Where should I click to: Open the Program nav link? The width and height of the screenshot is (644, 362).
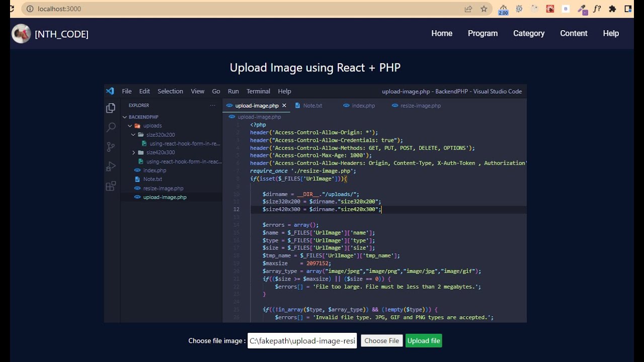(x=483, y=33)
